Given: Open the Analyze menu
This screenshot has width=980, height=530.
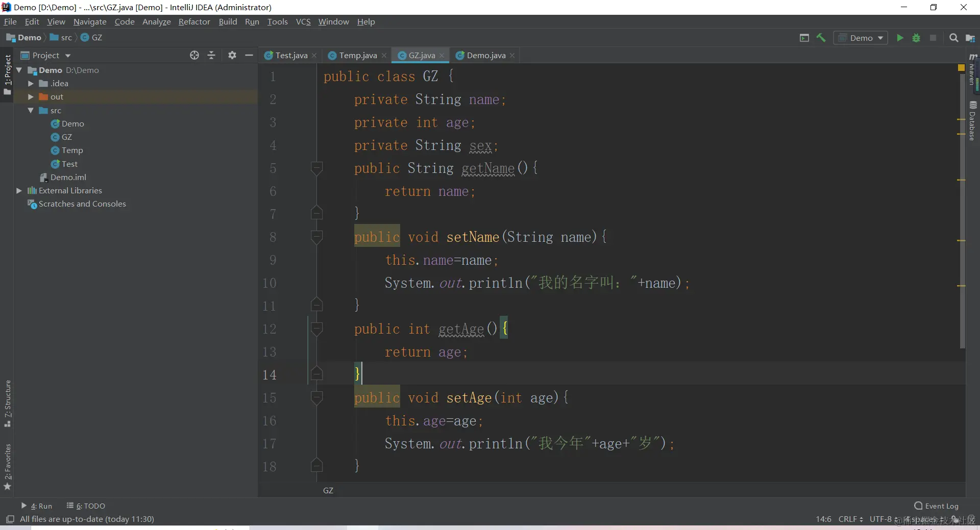Looking at the screenshot, I should point(156,21).
